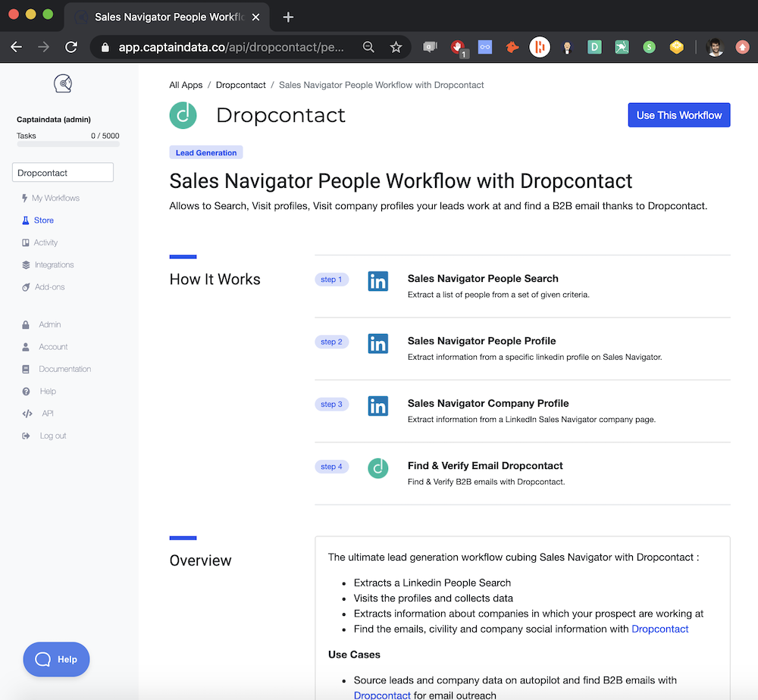Click the LinkedIn icon in step 3
The image size is (758, 700).
(378, 406)
